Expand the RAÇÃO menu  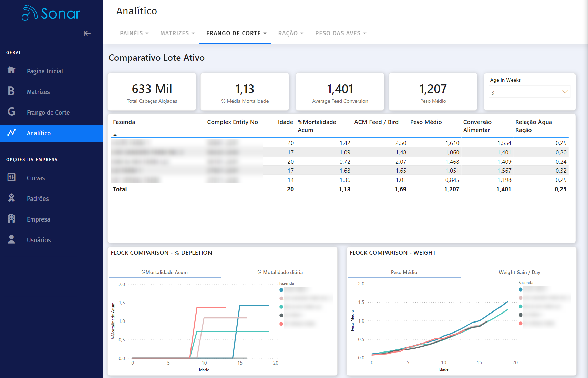coord(291,33)
